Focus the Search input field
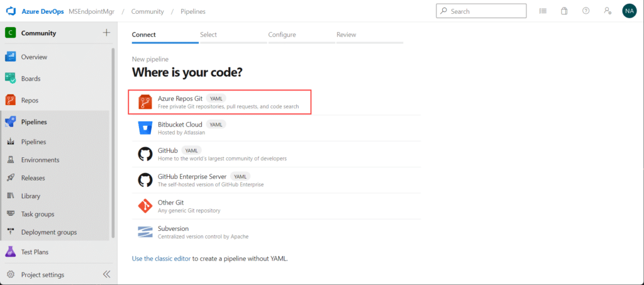This screenshot has width=644, height=285. pyautogui.click(x=481, y=11)
